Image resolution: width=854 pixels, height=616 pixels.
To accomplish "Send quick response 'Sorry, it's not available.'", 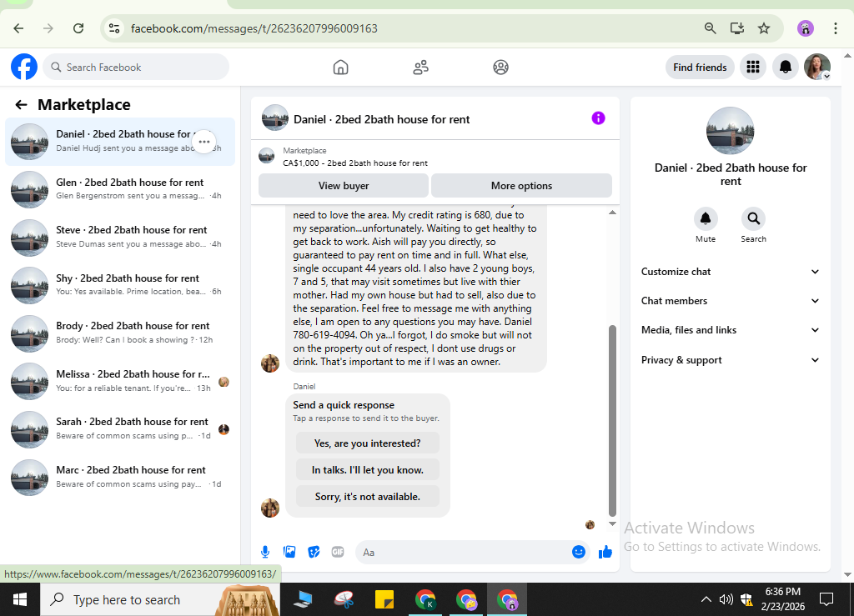I will pos(368,496).
